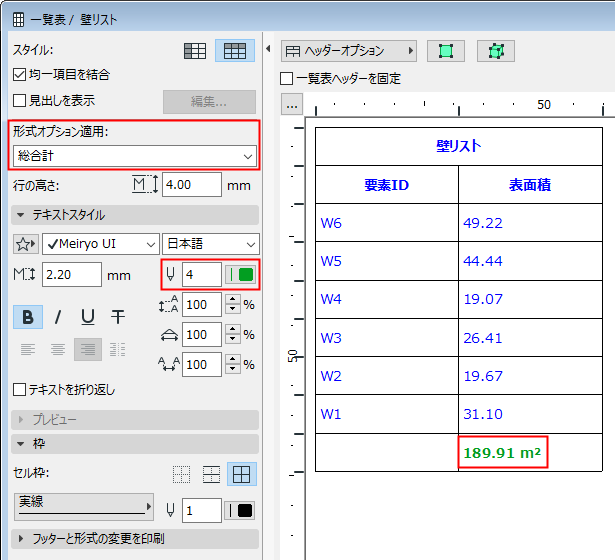Toggle italic text formatting

coord(58,317)
